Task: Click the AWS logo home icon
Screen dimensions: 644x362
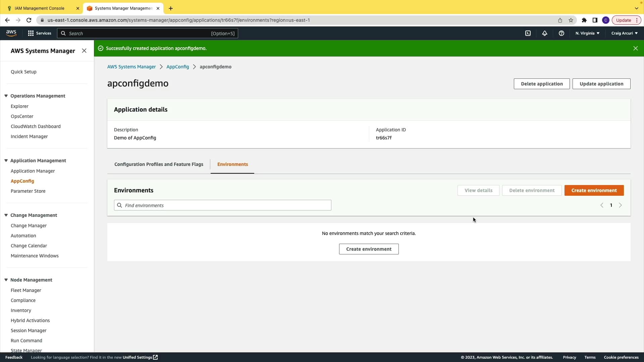Action: (x=11, y=33)
